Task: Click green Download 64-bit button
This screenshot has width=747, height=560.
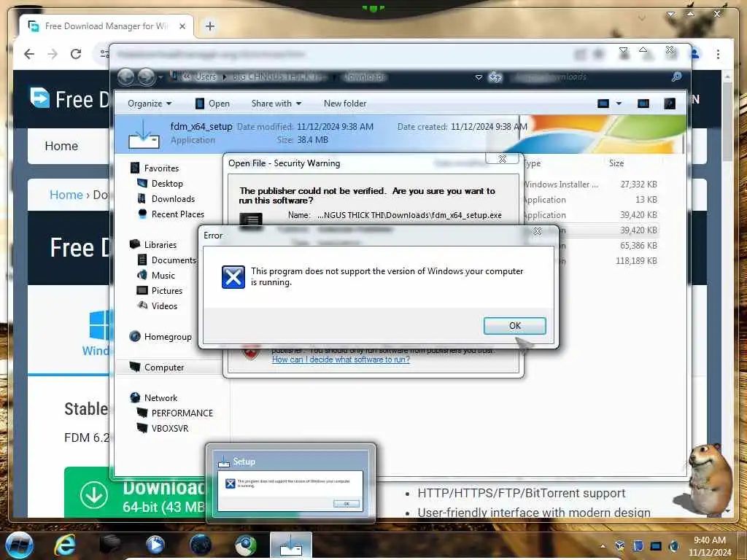Action: (136, 494)
